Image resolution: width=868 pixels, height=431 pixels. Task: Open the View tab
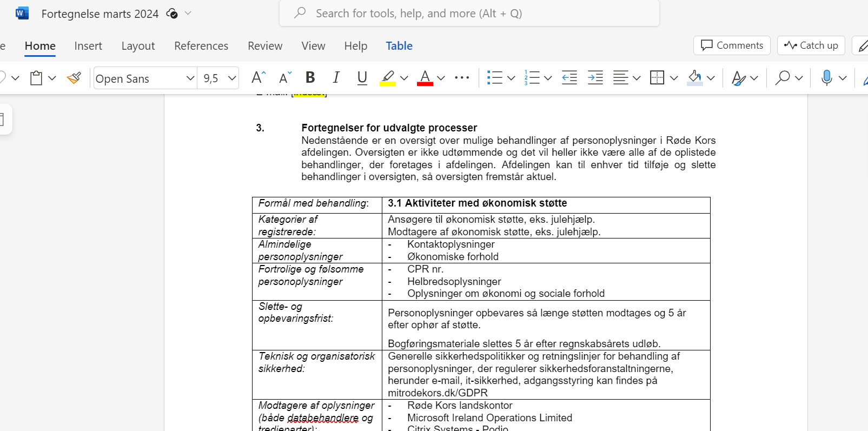click(x=314, y=46)
